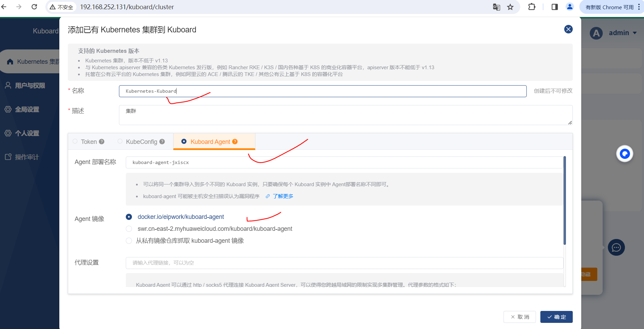
Task: Choose docker.io/eipwork/kuboard-agent image
Action: pos(129,217)
